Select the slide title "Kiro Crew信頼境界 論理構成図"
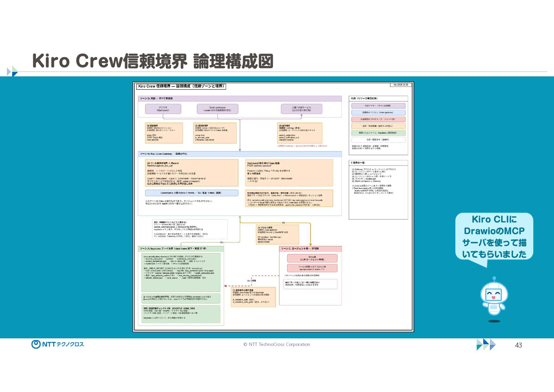Screen dimensions: 554x392 pos(153,61)
